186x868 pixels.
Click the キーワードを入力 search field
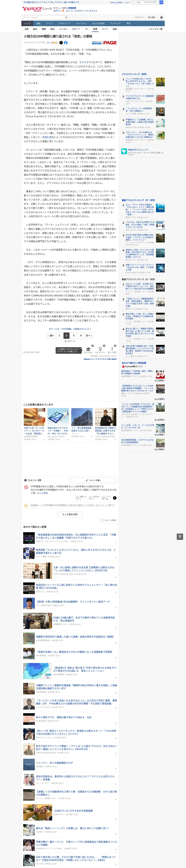point(44,17)
